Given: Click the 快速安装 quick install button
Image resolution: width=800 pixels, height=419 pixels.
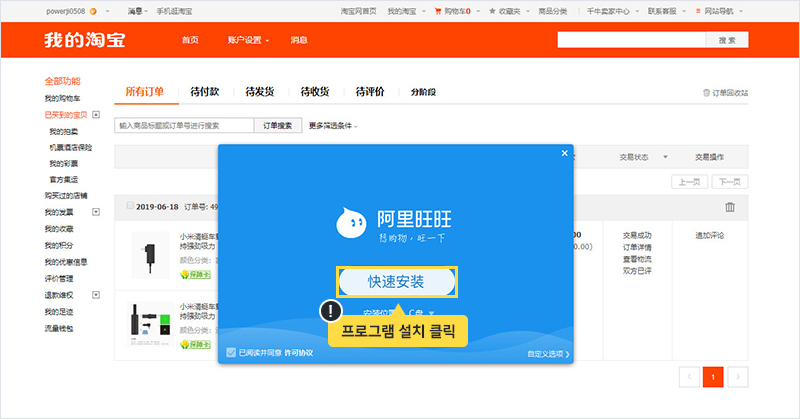Looking at the screenshot, I should pyautogui.click(x=396, y=282).
